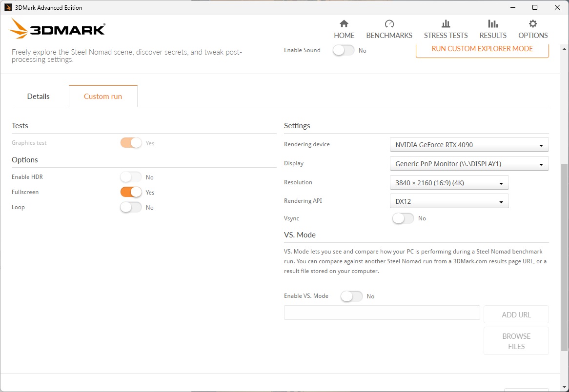Enable the Loop switch
The image size is (569, 392).
click(131, 207)
